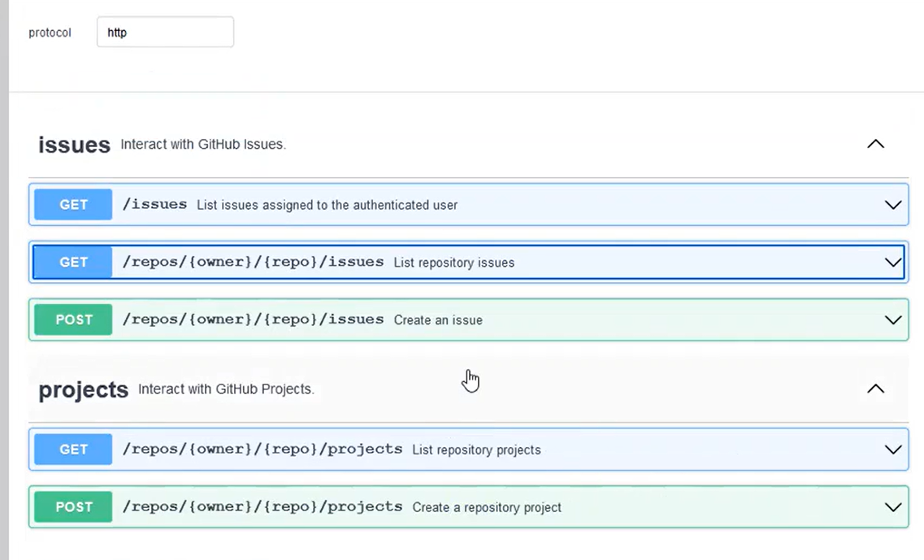The image size is (924, 560).
Task: Click 'Interact with GitHub Projects.' description
Action: click(x=226, y=389)
